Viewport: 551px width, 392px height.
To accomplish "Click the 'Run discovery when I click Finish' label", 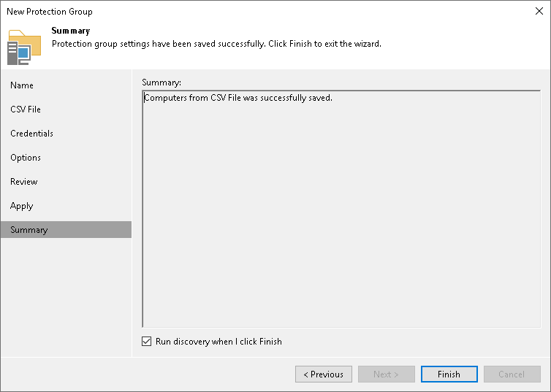I will pyautogui.click(x=218, y=342).
